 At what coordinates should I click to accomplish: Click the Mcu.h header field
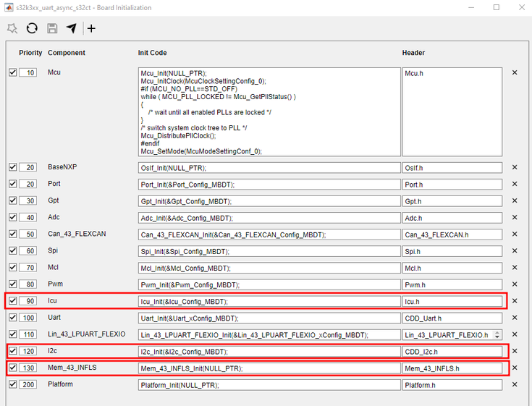452,112
